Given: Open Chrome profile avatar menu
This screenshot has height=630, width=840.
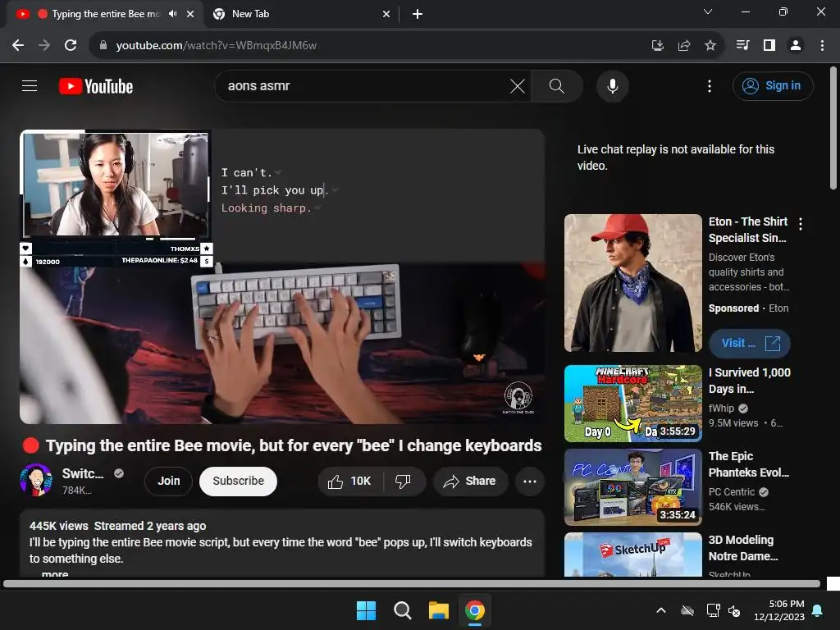Looking at the screenshot, I should click(796, 46).
